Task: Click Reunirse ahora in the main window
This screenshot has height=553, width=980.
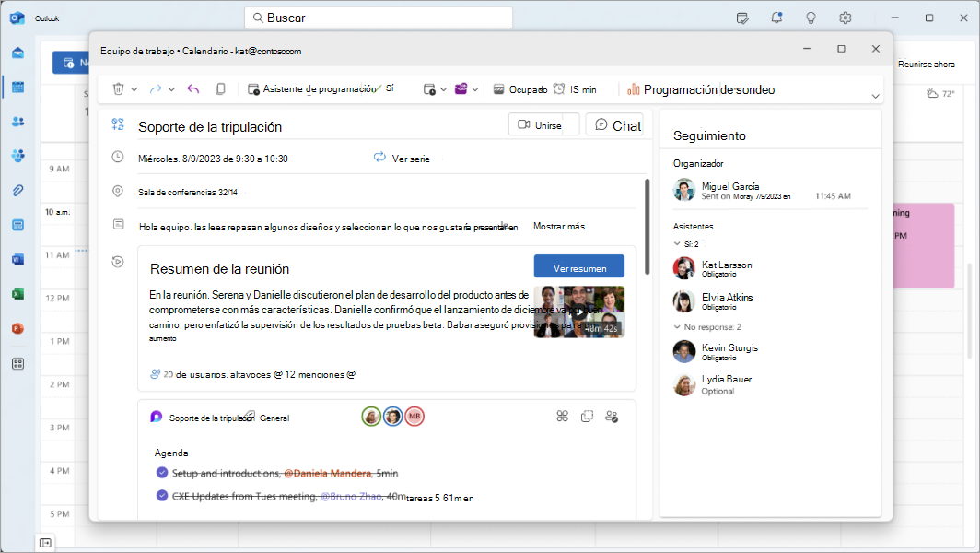Action: tap(927, 65)
